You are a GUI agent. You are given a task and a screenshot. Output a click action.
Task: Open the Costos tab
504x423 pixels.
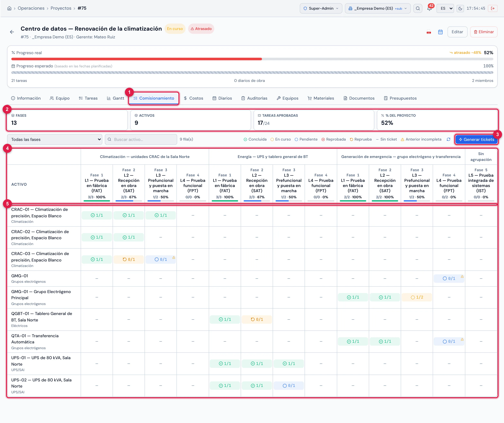pyautogui.click(x=193, y=98)
